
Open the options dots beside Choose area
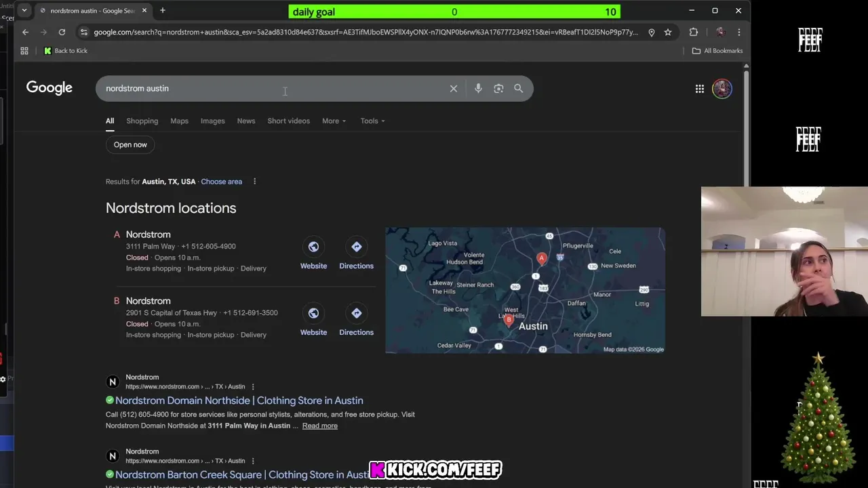click(255, 182)
